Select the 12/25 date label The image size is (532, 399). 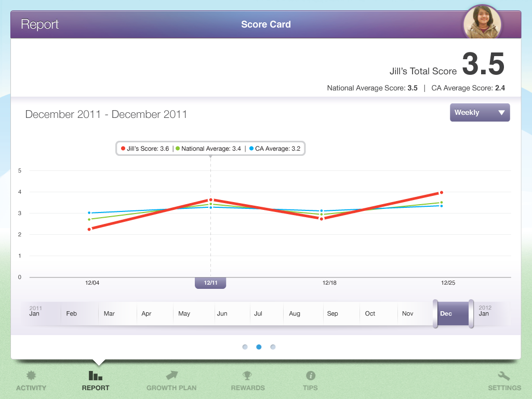448,283
